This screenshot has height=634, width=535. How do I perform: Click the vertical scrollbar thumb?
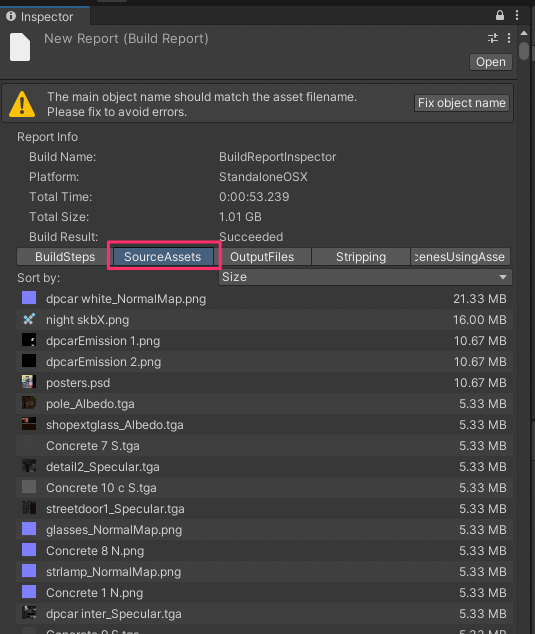[524, 51]
